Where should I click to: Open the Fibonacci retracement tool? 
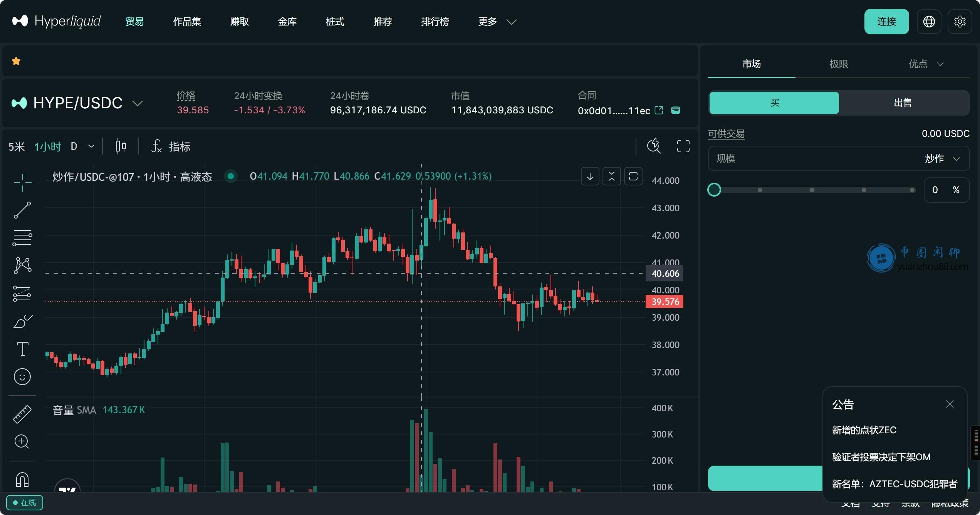click(x=22, y=238)
